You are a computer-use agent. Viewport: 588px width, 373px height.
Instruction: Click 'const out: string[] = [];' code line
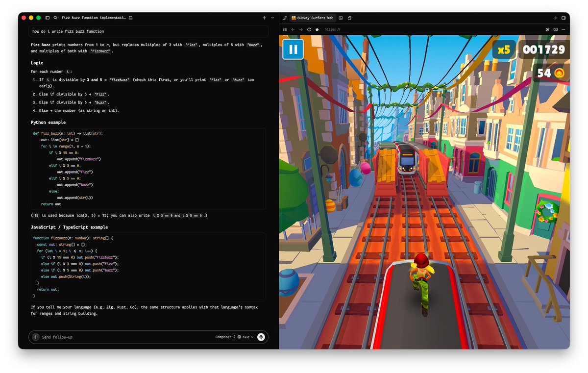click(62, 245)
